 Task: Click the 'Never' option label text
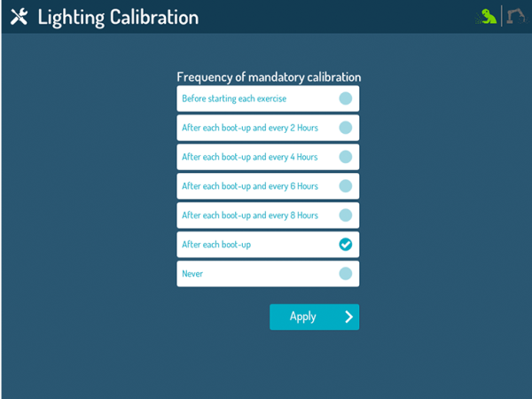[x=192, y=274]
